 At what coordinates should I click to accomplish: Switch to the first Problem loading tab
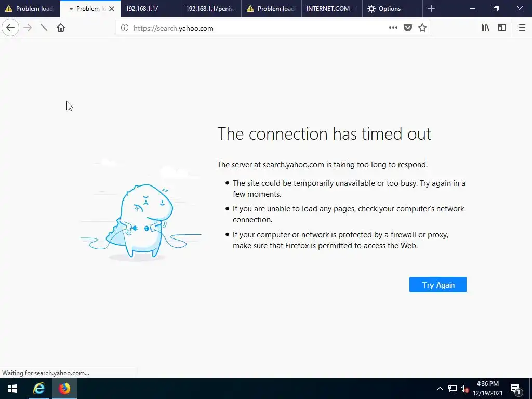tap(30, 9)
